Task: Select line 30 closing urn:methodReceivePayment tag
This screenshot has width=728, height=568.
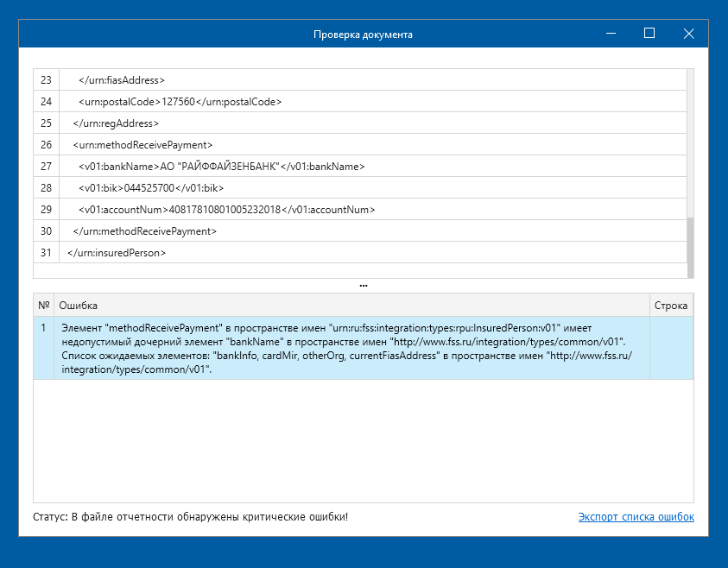Action: (360, 231)
